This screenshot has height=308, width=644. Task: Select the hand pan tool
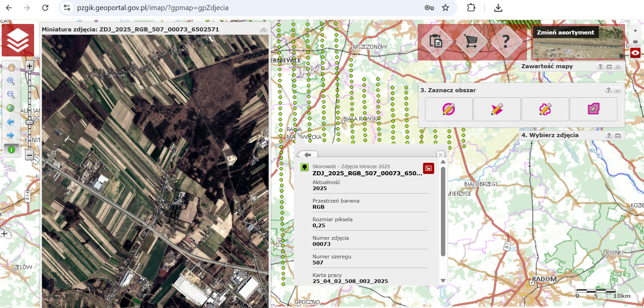(x=11, y=67)
